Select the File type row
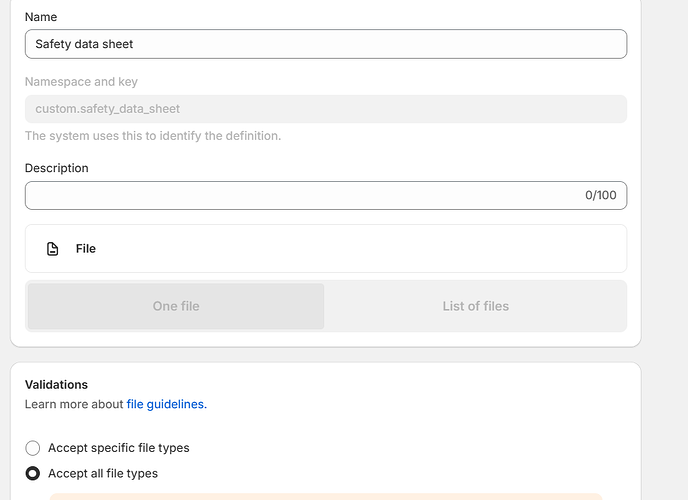Screen dimensions: 688x500 point(325,249)
